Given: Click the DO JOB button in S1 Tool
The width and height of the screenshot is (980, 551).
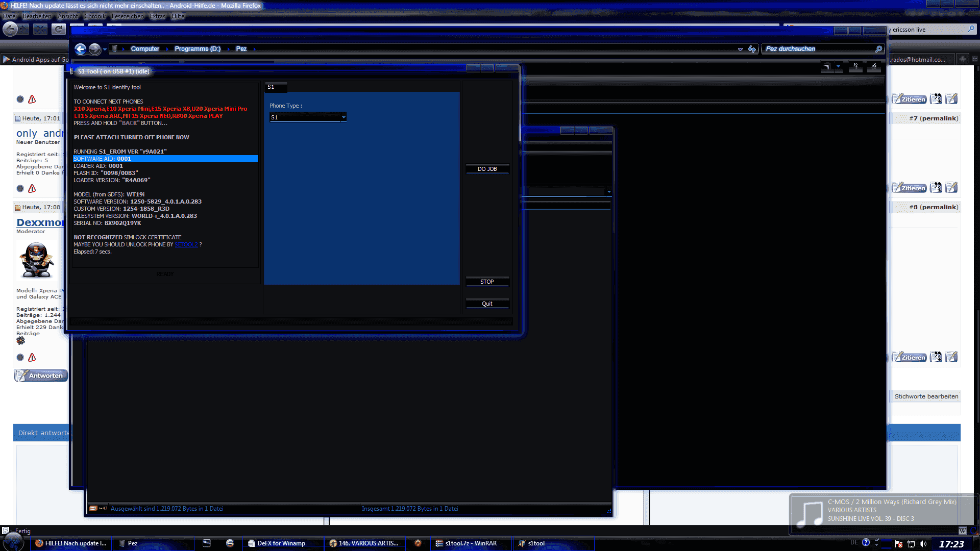Looking at the screenshot, I should (487, 169).
